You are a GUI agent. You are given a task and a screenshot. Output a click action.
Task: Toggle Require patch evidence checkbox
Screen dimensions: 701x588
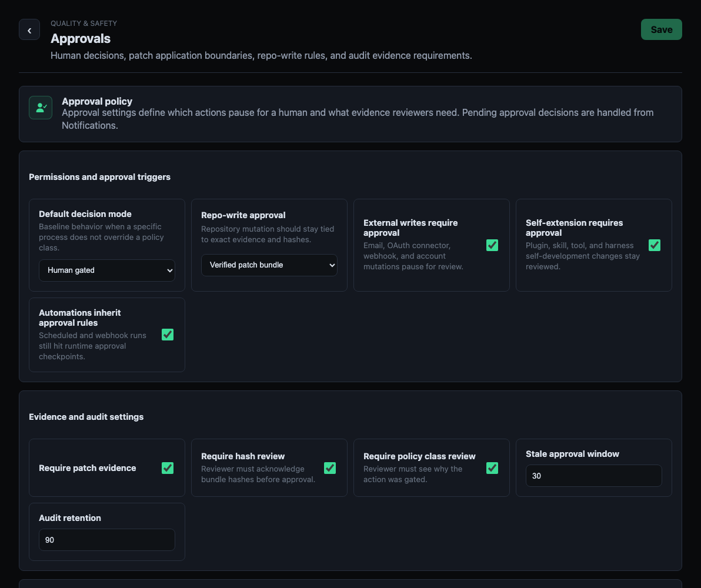168,467
